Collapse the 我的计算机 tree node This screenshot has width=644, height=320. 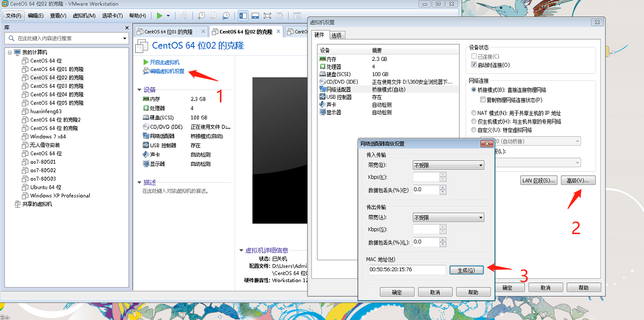point(9,52)
